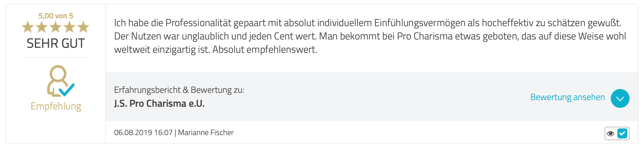Open the Bewertung ansehen link
644x149 pixels.
567,97
